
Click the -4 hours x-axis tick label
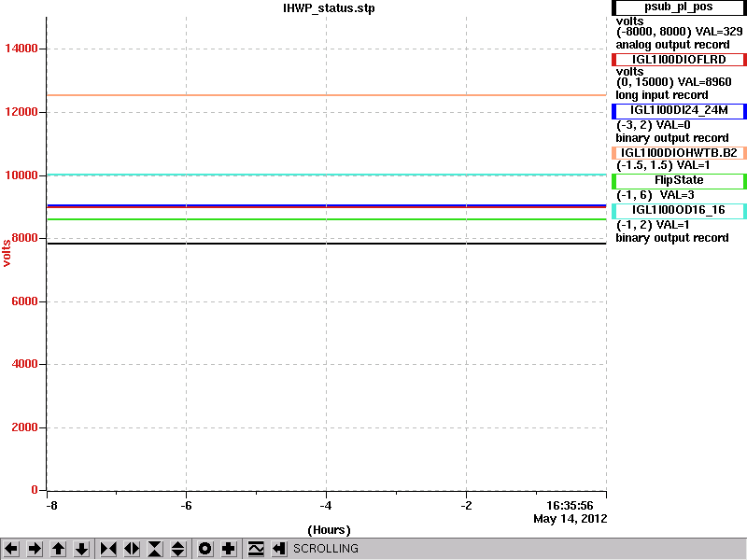(x=326, y=506)
